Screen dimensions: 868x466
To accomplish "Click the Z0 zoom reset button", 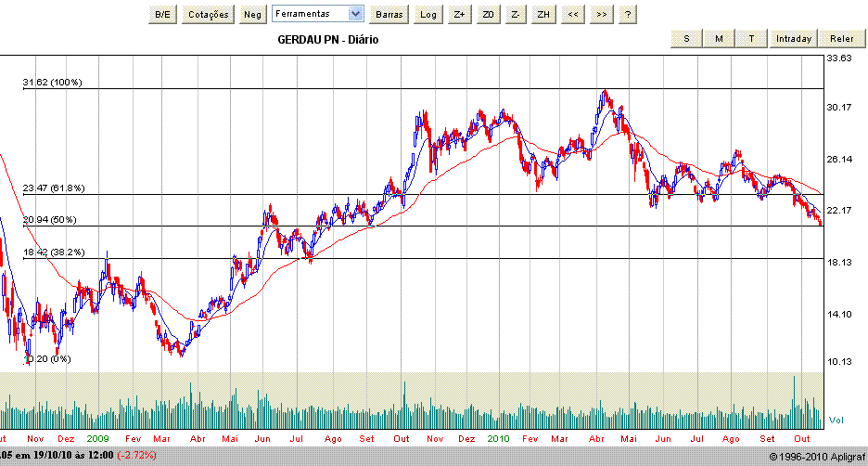I will tap(488, 15).
